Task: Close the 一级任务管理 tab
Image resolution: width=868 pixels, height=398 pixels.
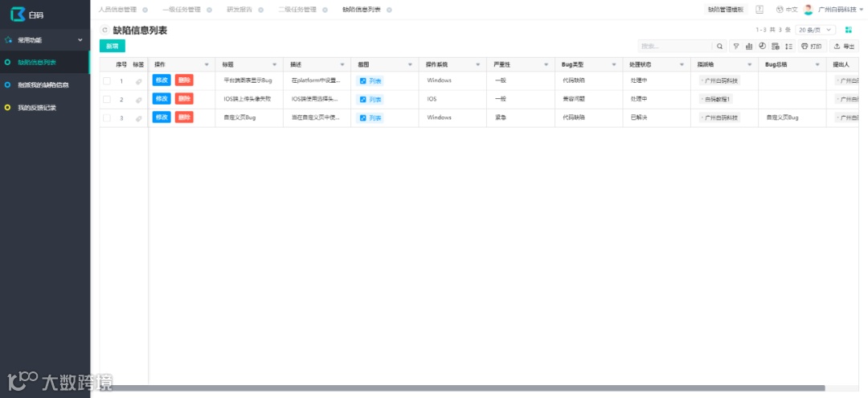Action: tap(209, 10)
